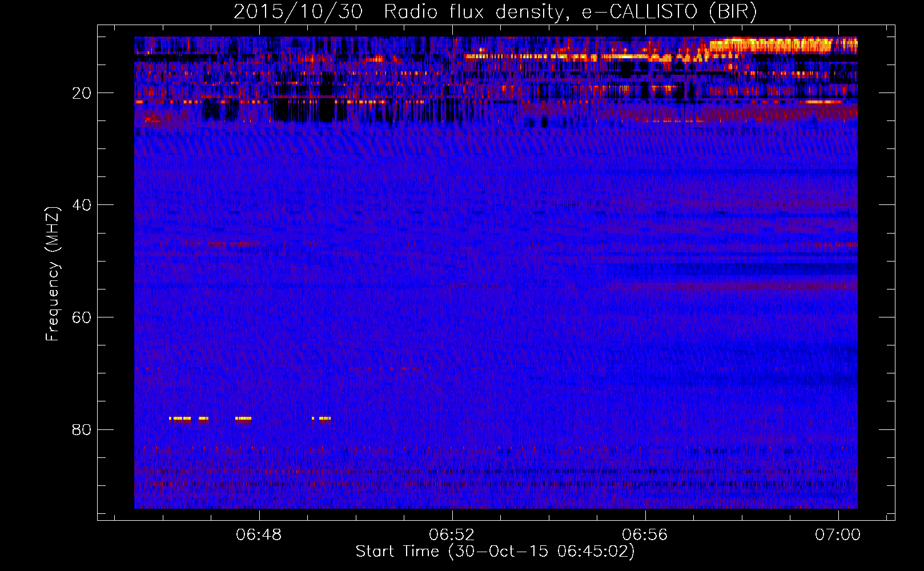Click the 06:56 time tick label
The width and height of the screenshot is (924, 571).
coord(645,535)
